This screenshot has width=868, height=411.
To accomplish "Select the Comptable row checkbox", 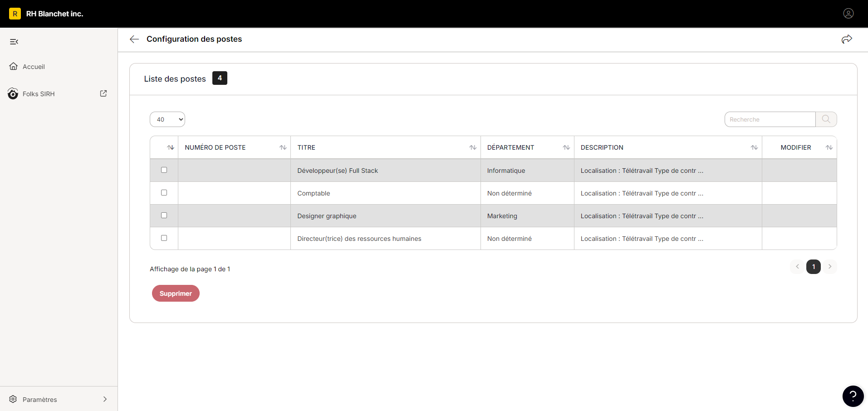I will click(x=164, y=193).
